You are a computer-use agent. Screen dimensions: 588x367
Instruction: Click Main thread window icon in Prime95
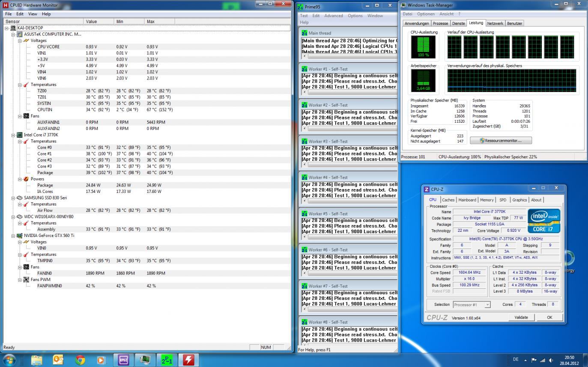pos(304,33)
